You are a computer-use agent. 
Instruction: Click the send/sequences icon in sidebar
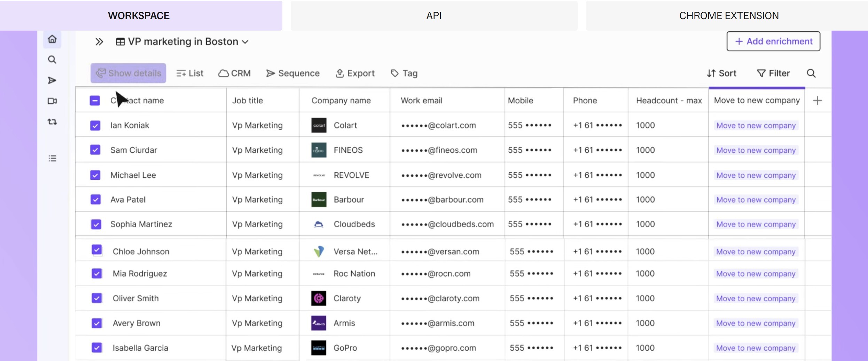click(52, 80)
